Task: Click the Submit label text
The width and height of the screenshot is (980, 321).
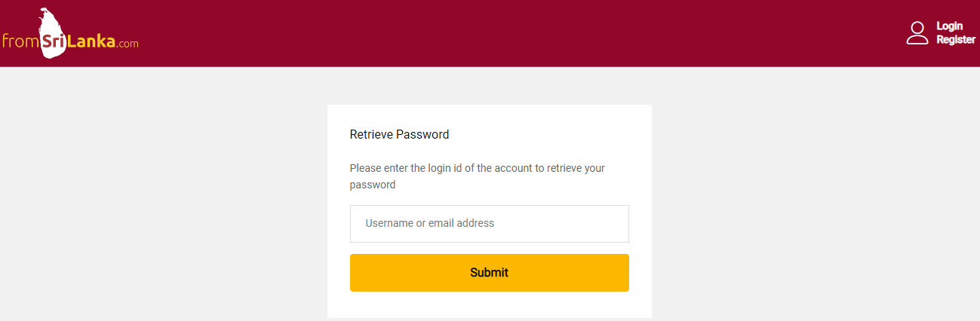Action: click(x=489, y=273)
